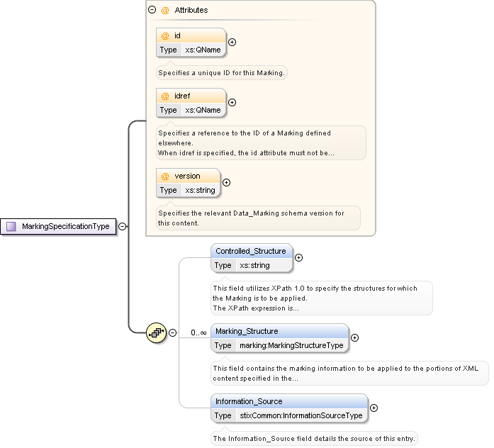
Task: Expand the Information_Source element
Action: coord(374,408)
